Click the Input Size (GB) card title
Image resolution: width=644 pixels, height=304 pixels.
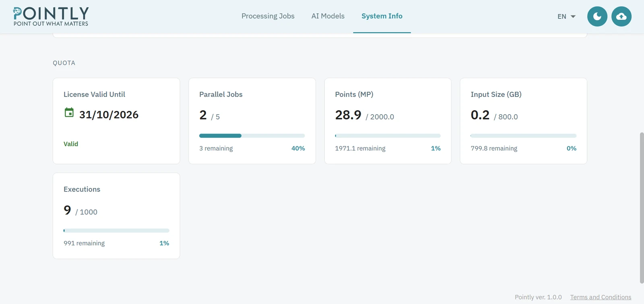(496, 94)
